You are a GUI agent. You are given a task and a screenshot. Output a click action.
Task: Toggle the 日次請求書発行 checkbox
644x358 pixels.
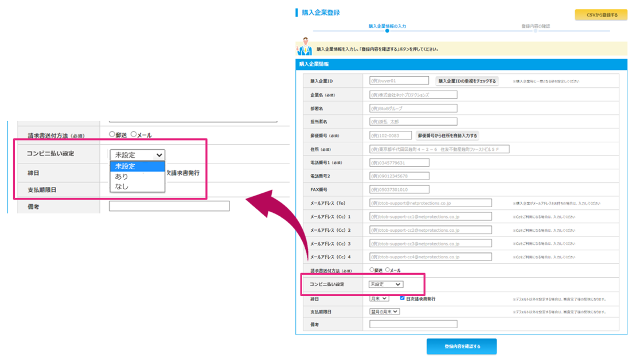[402, 298]
